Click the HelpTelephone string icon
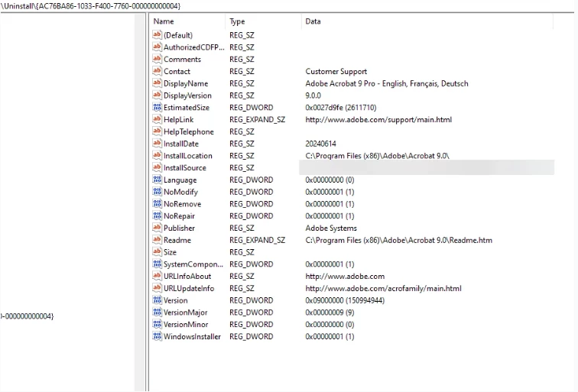This screenshot has width=578, height=392. [157, 131]
